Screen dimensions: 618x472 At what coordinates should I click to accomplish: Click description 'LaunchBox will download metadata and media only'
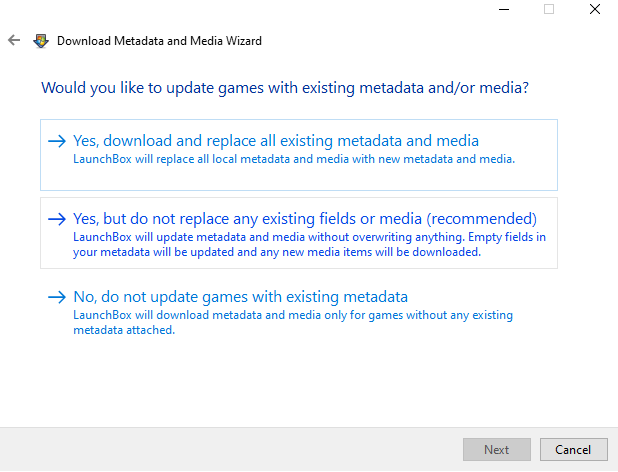[293, 322]
